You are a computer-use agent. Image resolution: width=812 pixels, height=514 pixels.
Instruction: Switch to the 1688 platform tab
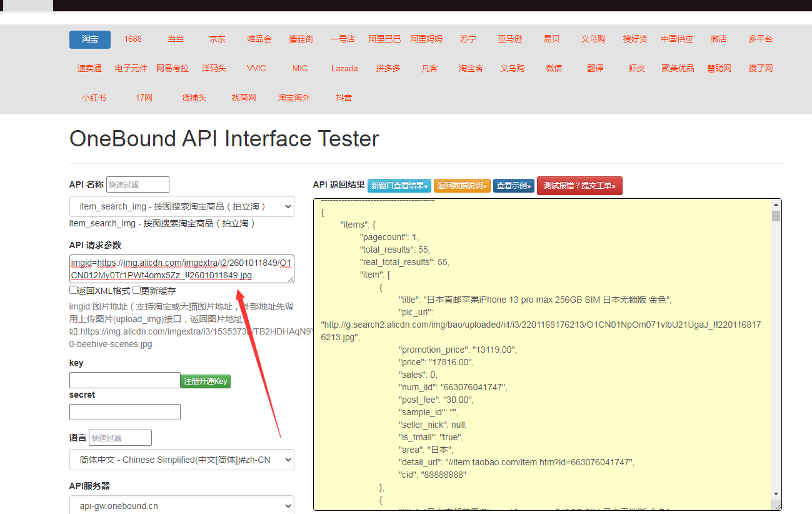[133, 39]
